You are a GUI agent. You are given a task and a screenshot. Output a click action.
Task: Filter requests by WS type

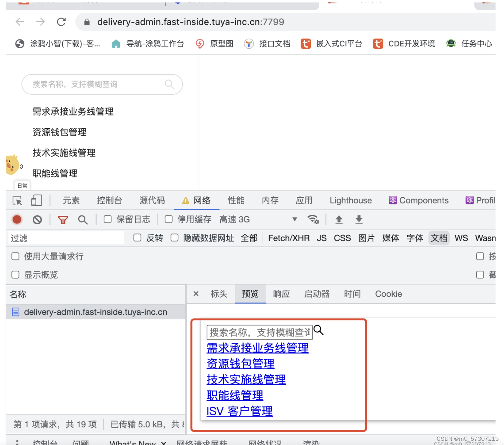tap(461, 238)
